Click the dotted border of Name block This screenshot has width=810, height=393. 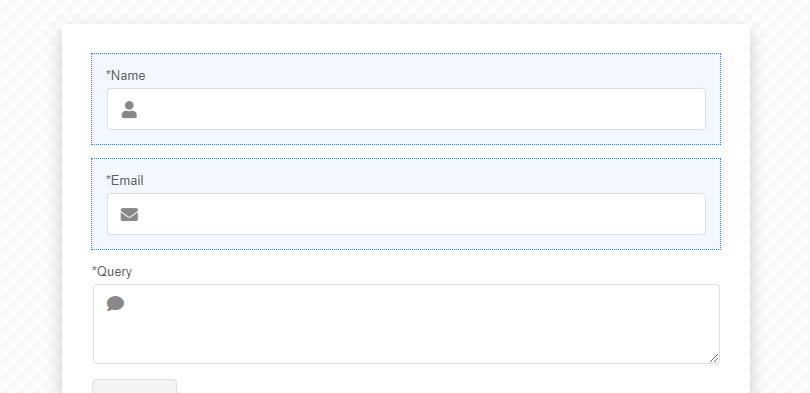(x=406, y=53)
